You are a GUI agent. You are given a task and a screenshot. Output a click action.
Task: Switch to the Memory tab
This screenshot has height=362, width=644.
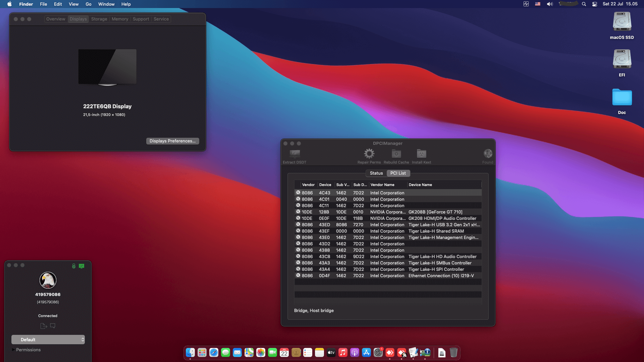(120, 19)
